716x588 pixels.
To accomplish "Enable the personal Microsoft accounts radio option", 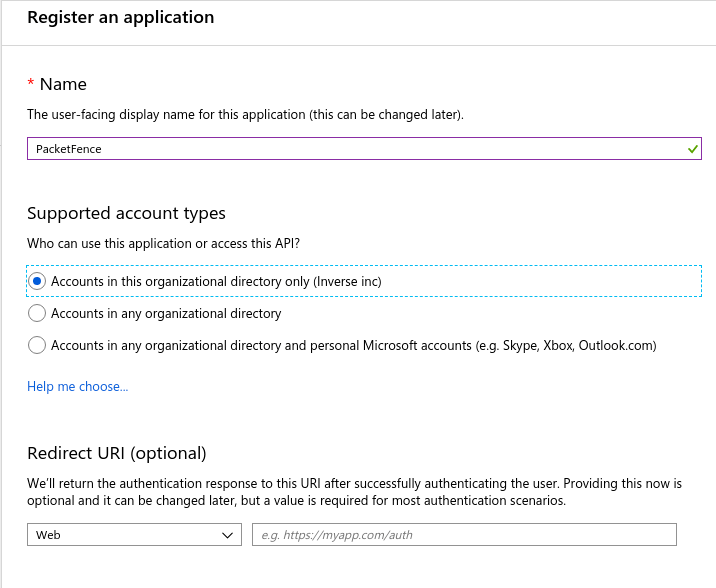I will click(x=37, y=346).
